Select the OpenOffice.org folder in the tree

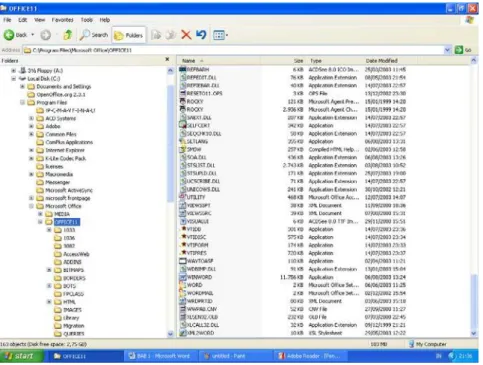pyautogui.click(x=56, y=94)
